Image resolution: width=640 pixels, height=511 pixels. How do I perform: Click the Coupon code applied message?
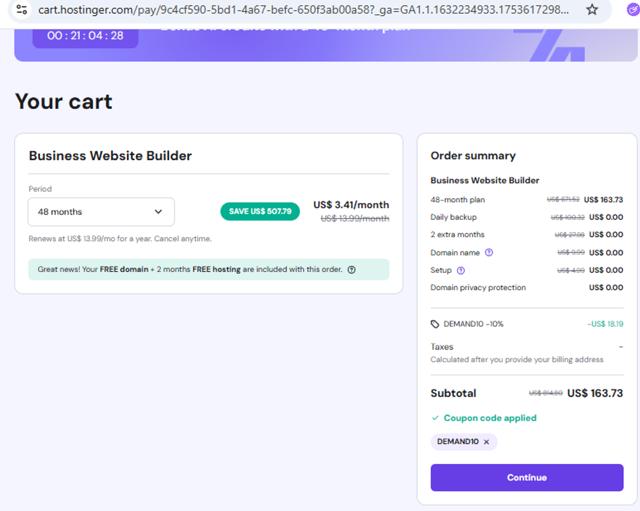tap(490, 418)
